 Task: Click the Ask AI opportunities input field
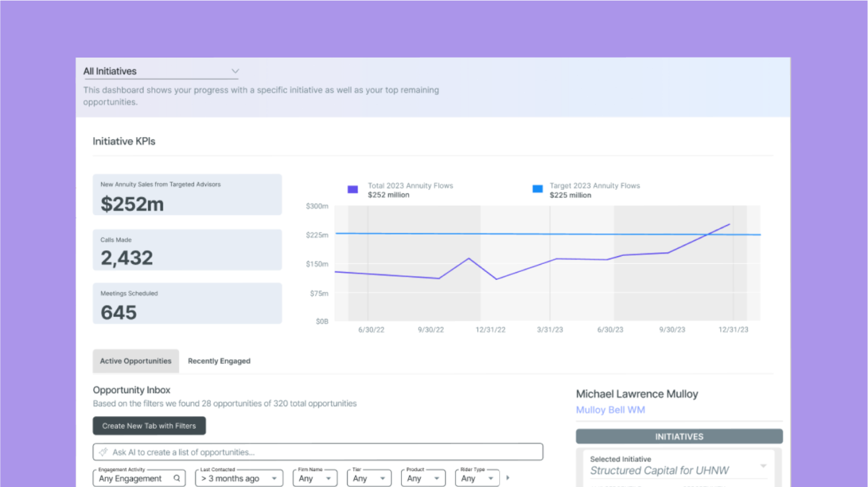pos(318,452)
